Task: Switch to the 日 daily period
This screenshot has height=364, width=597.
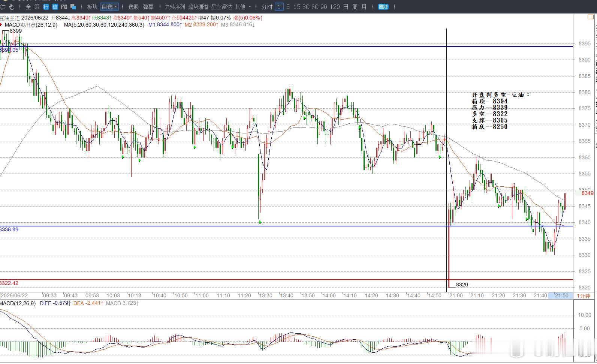Action: [346, 7]
